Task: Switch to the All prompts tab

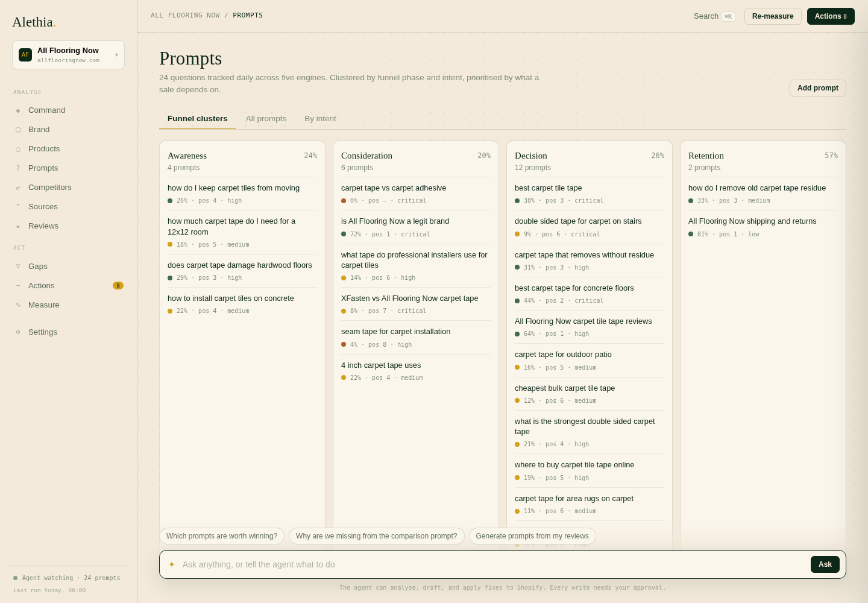Action: pos(266,119)
